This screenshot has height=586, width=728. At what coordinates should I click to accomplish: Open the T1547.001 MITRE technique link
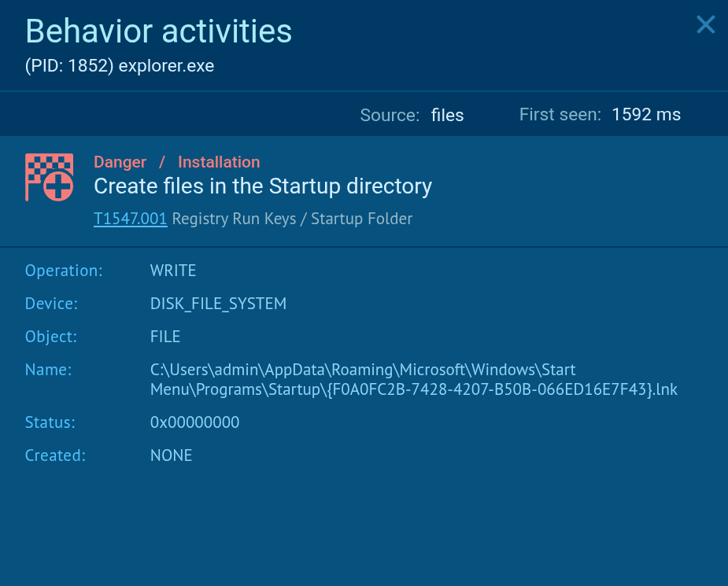click(130, 219)
